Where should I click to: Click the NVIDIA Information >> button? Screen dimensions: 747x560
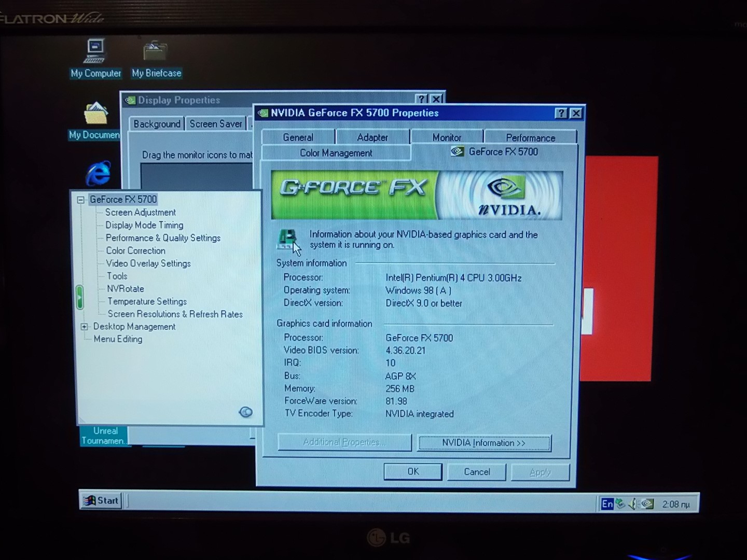click(484, 443)
